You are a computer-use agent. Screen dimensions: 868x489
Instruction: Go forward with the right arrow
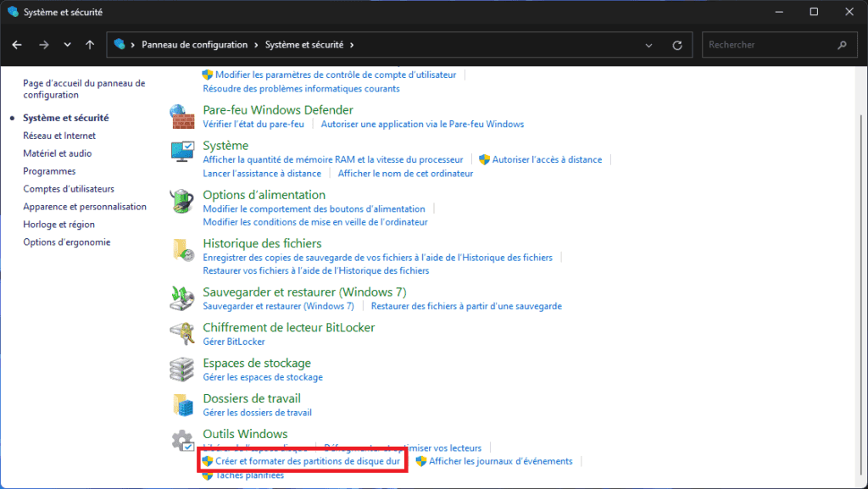(x=44, y=45)
